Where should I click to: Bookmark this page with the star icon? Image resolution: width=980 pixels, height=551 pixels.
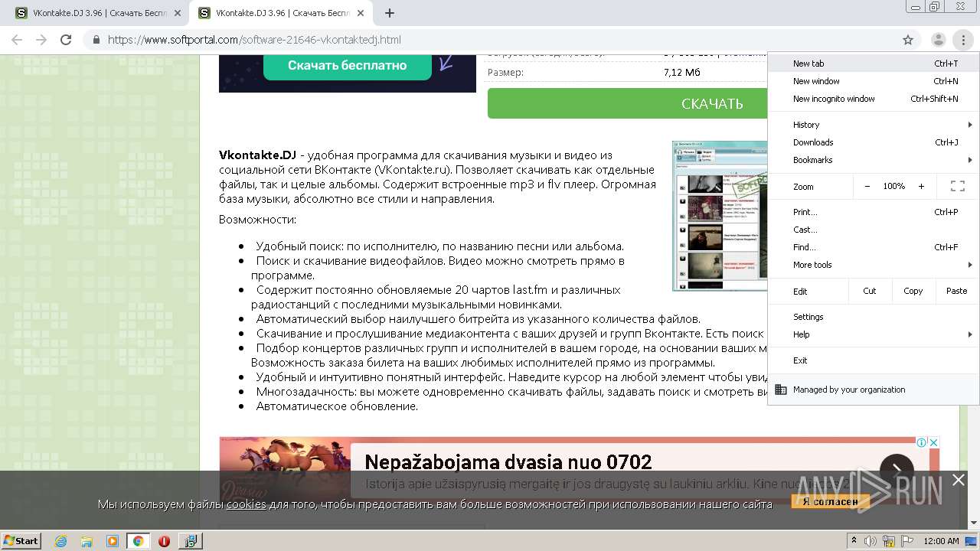point(908,40)
